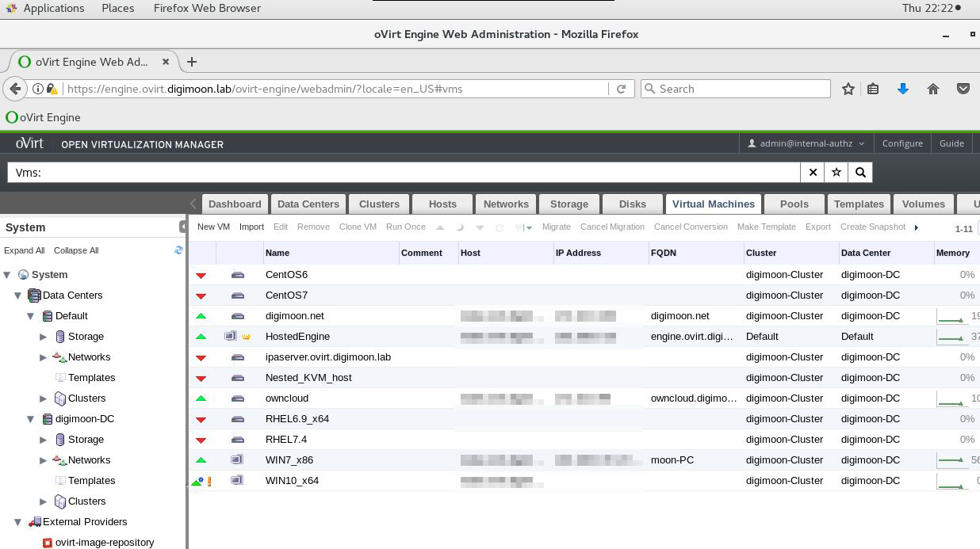
Task: Collapse the digimoon-DC tree node
Action: tap(31, 419)
